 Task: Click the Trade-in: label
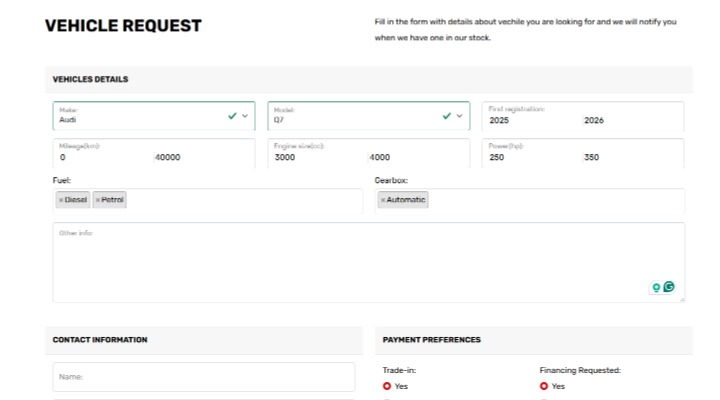tap(399, 370)
